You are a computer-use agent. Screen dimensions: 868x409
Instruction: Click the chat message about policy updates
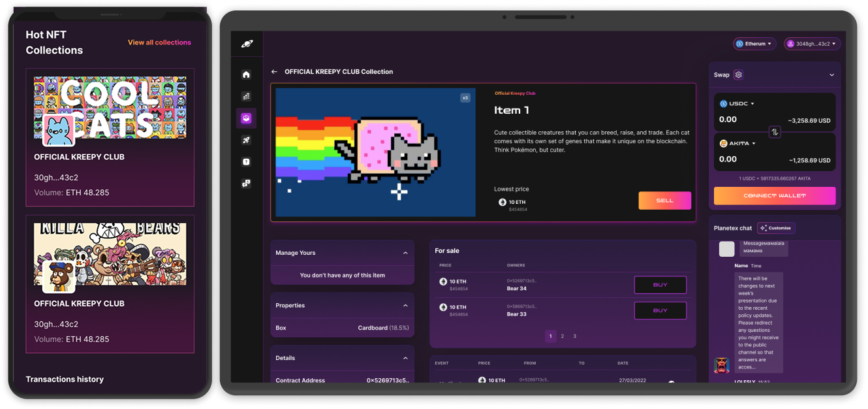[x=758, y=323]
